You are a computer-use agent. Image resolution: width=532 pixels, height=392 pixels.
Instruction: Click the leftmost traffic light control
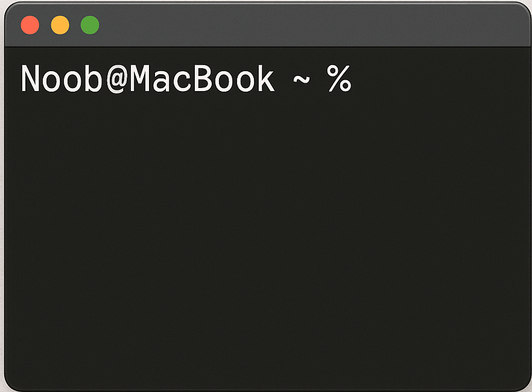tap(30, 25)
